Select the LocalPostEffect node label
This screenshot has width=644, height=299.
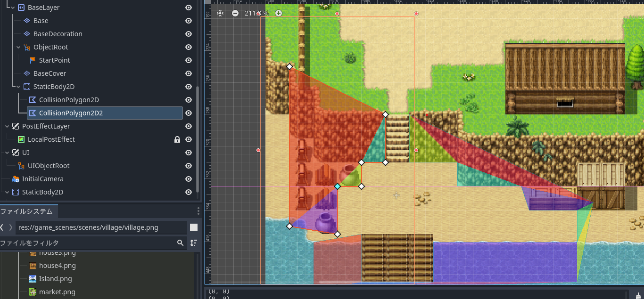51,139
